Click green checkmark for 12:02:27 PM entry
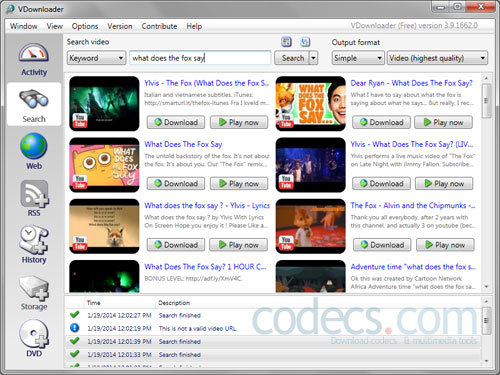 (75, 315)
